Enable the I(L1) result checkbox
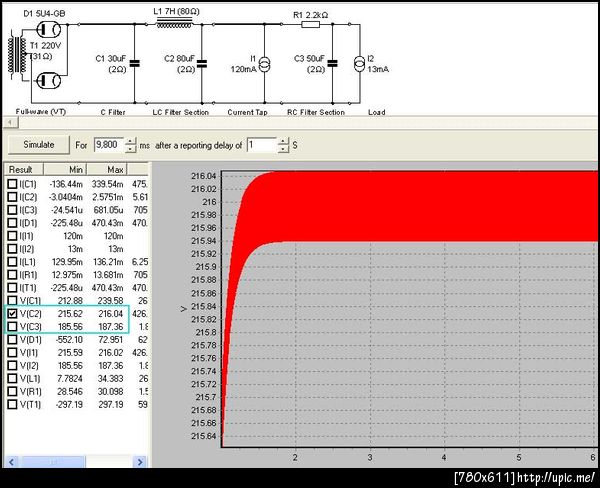 click(13, 262)
